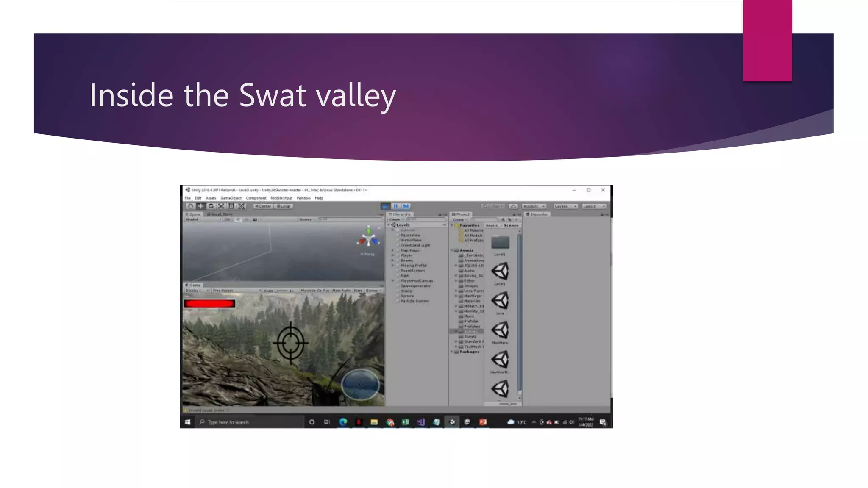Open the Layers dropdown

[x=565, y=206]
